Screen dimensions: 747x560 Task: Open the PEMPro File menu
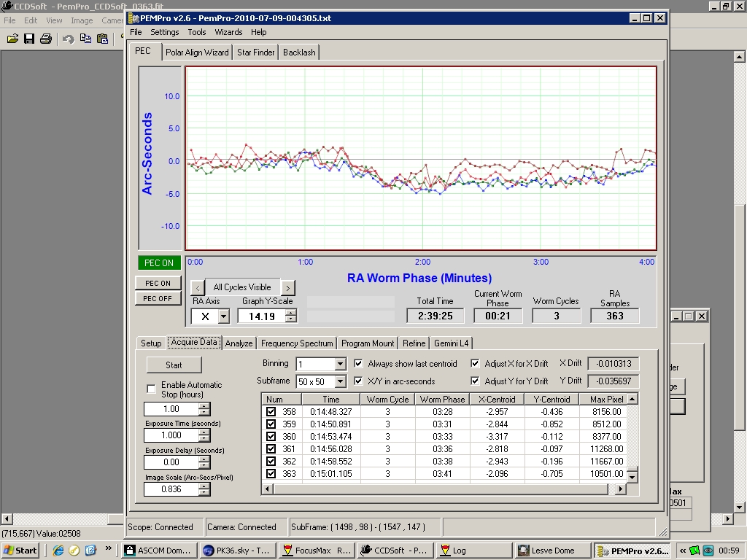click(x=136, y=32)
